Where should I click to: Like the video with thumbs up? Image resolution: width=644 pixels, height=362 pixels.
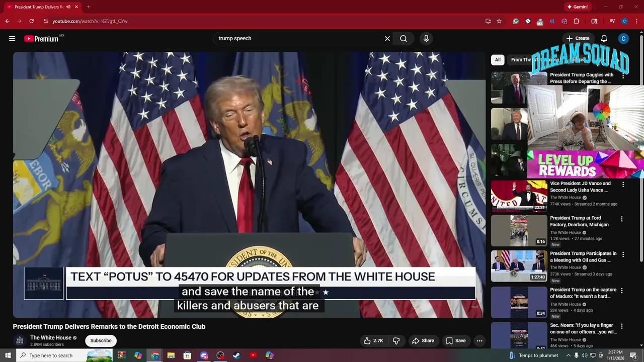(373, 341)
